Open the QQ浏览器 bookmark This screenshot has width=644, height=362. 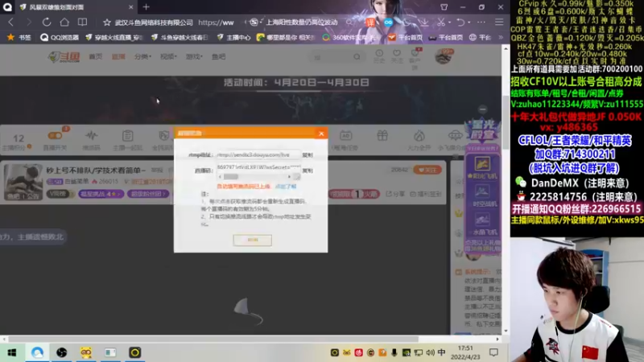tap(60, 37)
